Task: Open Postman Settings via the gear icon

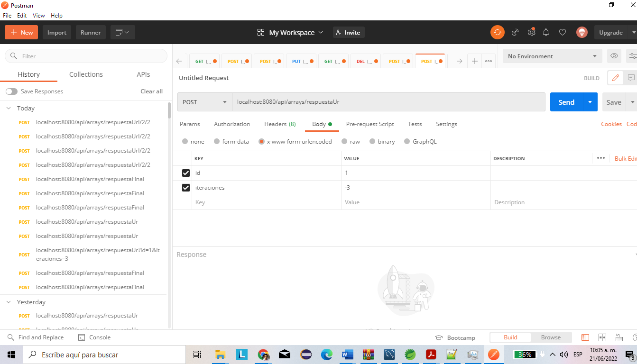Action: [x=531, y=32]
